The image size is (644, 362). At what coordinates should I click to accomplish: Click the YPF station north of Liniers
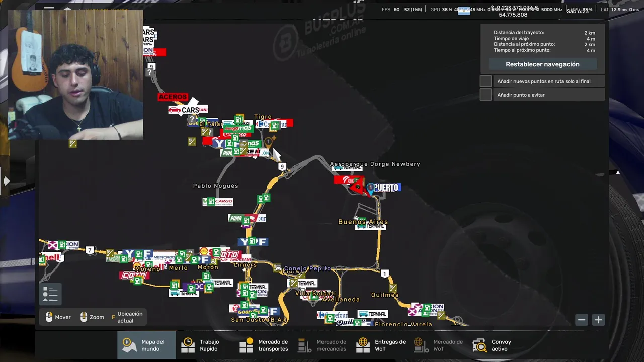tap(253, 242)
